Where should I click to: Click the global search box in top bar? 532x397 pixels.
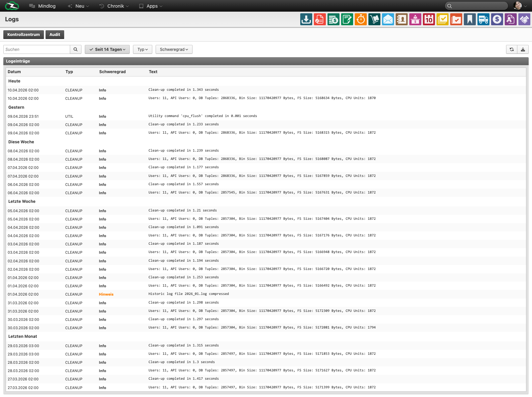476,6
